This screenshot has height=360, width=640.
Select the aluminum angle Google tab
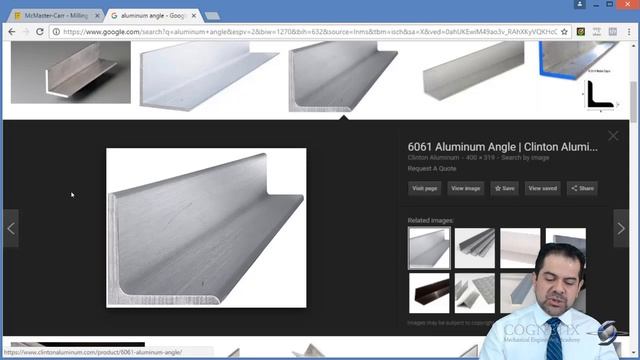(x=153, y=16)
